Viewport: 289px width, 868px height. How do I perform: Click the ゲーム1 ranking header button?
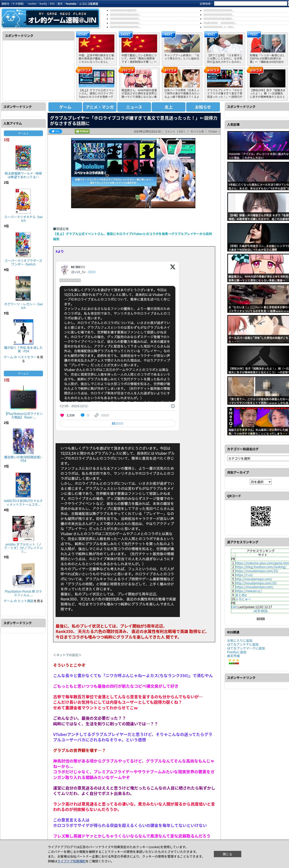[x=23, y=133]
